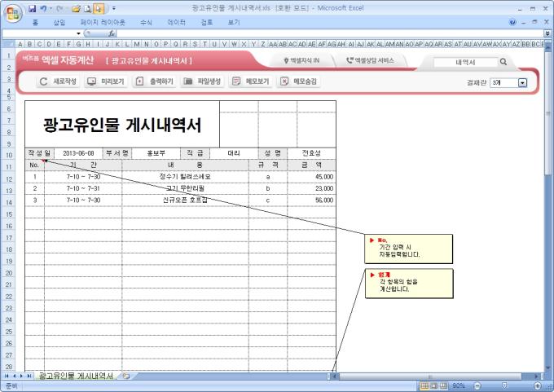
Task: Click the Save floppy disk icon
Action: 32,8
